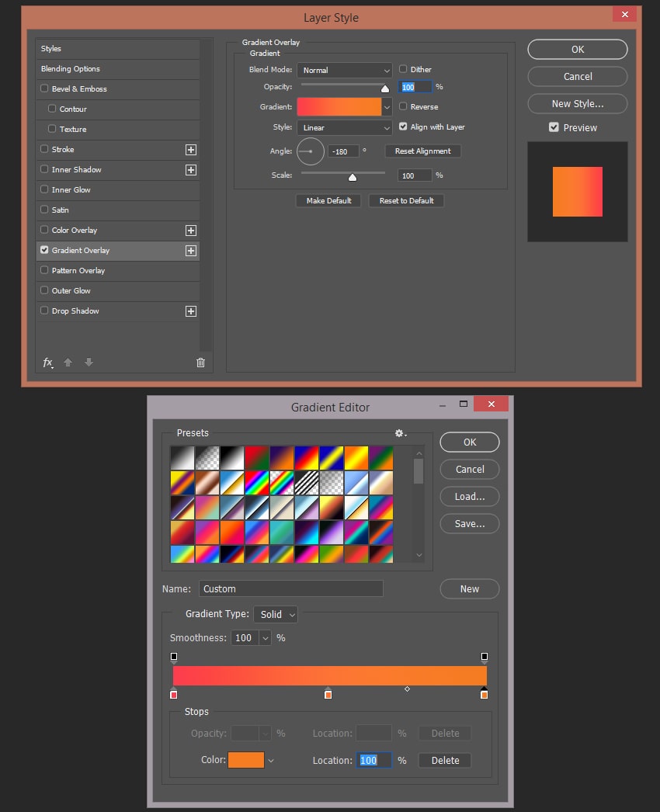Enable the Bevel & Emboss checkbox
Screen dimensions: 660x812
point(44,88)
